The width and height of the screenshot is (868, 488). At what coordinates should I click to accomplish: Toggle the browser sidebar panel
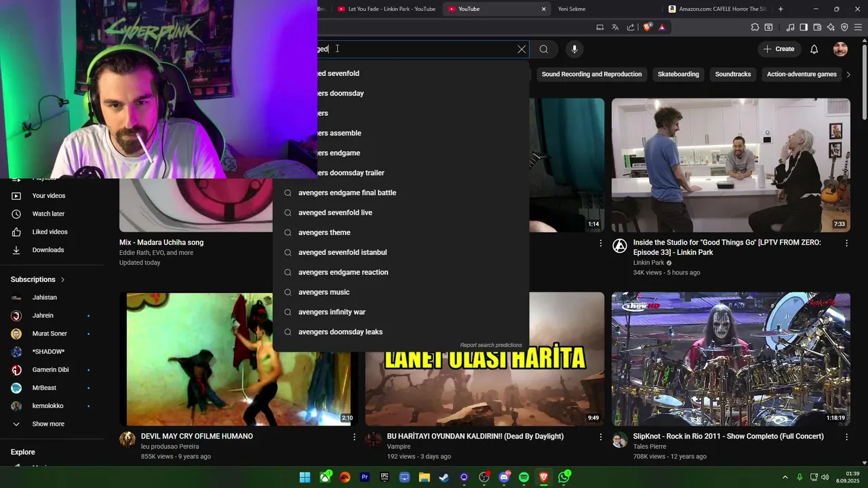[804, 27]
